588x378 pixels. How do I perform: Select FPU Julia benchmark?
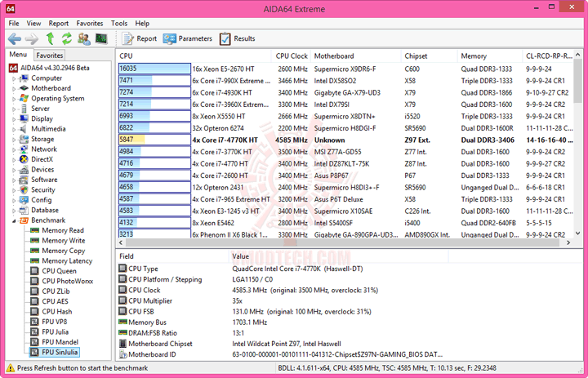click(56, 331)
